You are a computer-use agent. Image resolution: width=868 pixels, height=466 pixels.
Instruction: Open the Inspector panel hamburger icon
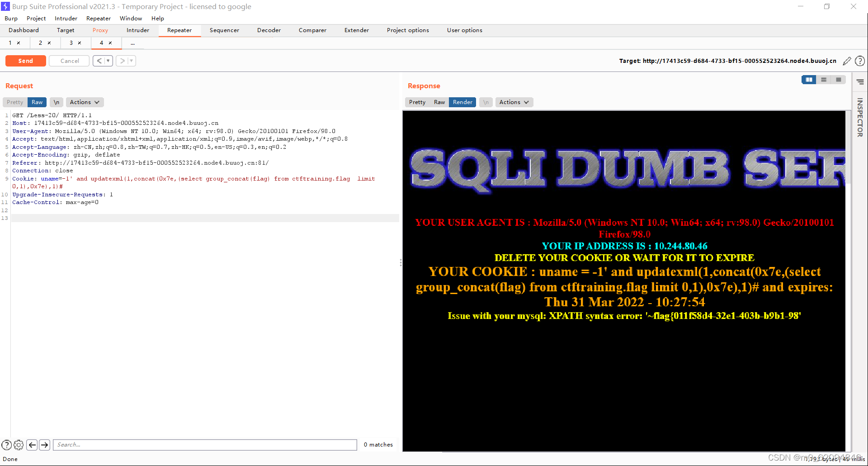[860, 82]
